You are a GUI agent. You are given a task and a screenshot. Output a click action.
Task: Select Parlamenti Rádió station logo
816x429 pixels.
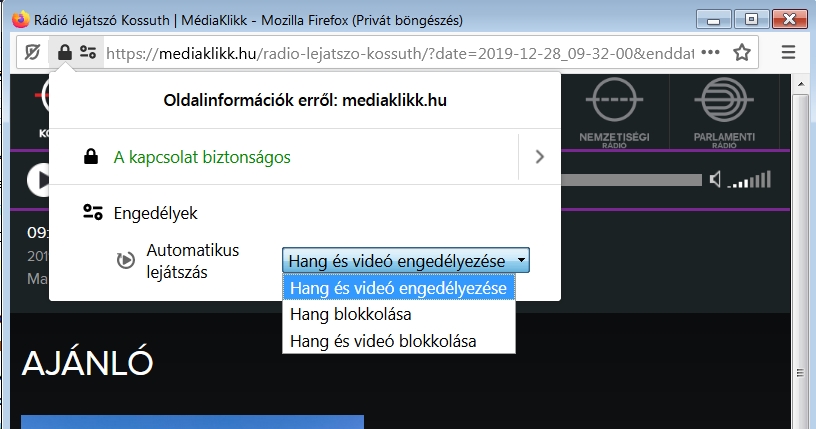point(724,112)
